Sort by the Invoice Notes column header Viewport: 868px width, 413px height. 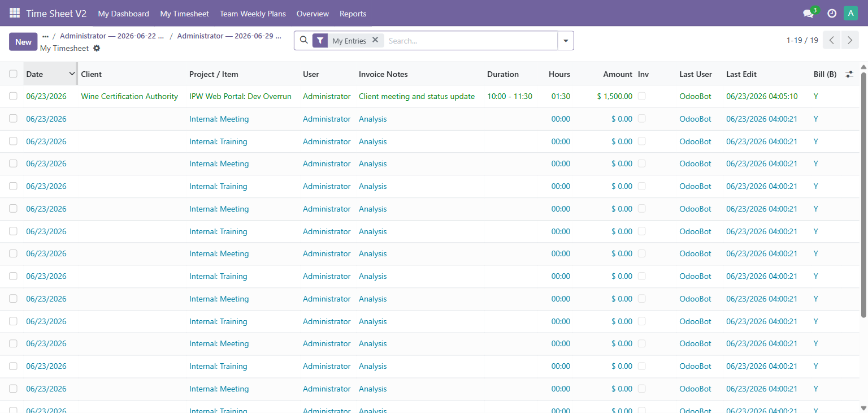pyautogui.click(x=383, y=74)
